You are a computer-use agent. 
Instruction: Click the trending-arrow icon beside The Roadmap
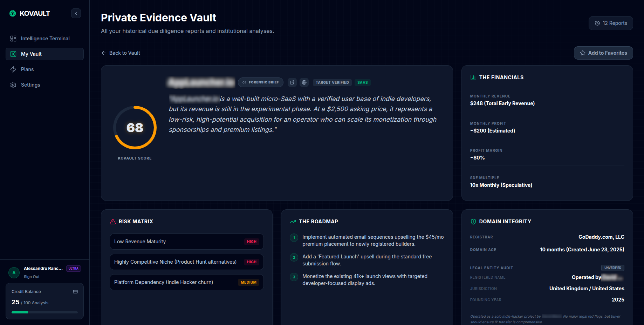click(x=293, y=221)
